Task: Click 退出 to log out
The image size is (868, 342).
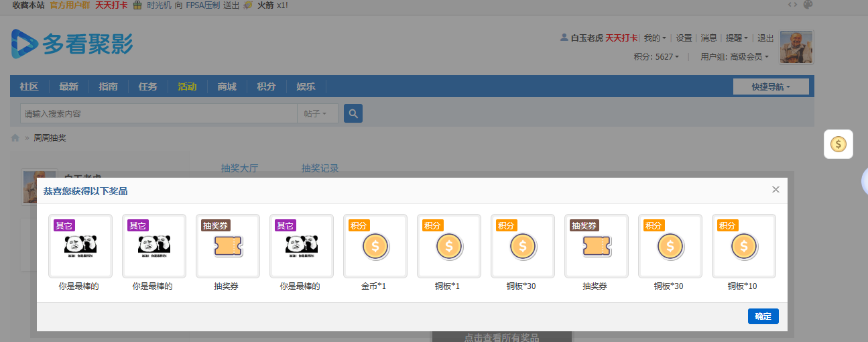Action: [x=765, y=38]
